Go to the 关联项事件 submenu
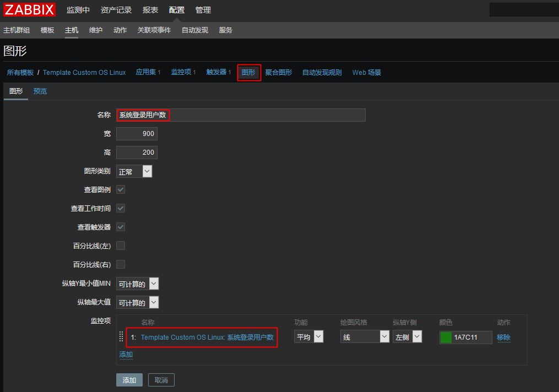 point(154,30)
